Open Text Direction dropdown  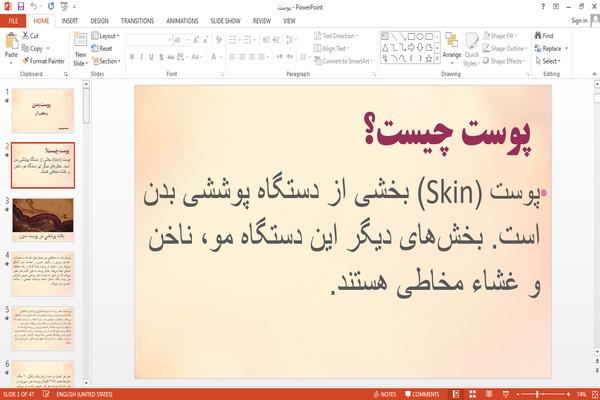336,36
